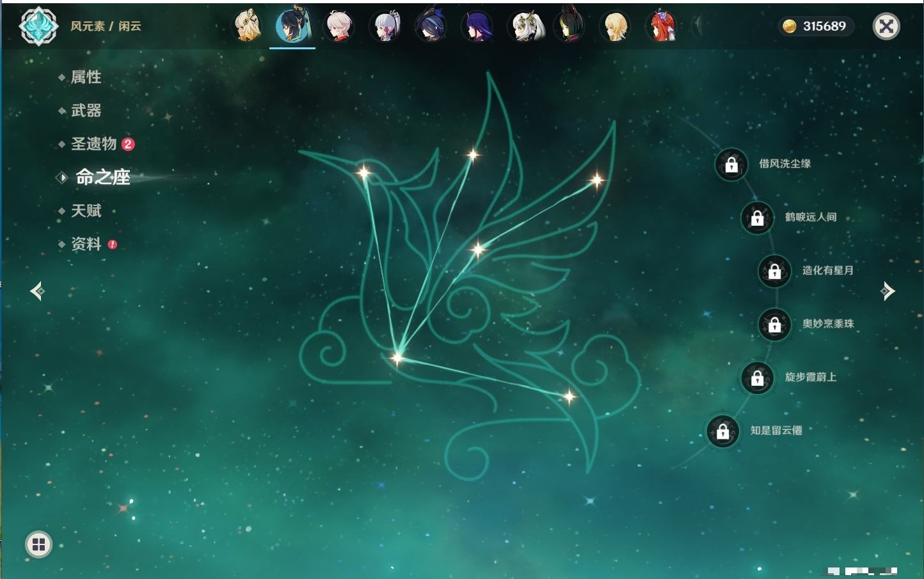Click the star at the lower-left cloud junction
Viewport: 924px width, 579px height.
coord(397,357)
